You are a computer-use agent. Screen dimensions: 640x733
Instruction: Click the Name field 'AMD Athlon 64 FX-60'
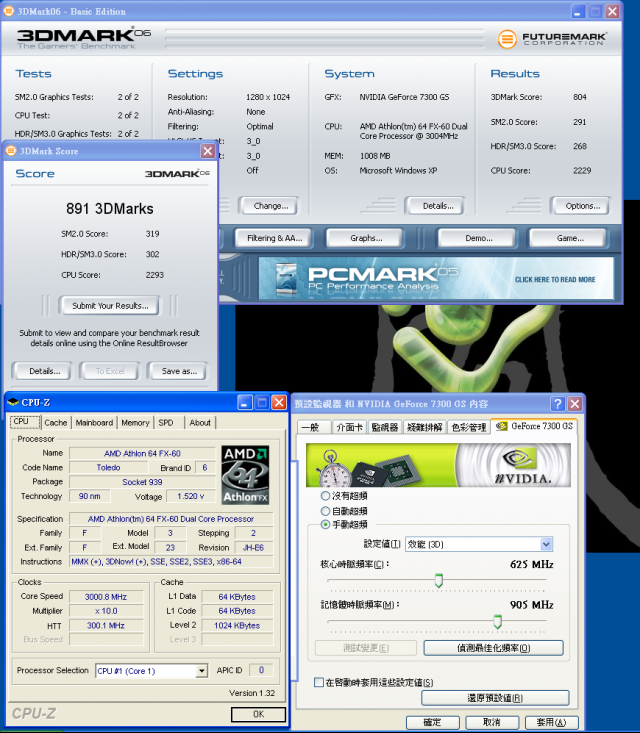(142, 453)
